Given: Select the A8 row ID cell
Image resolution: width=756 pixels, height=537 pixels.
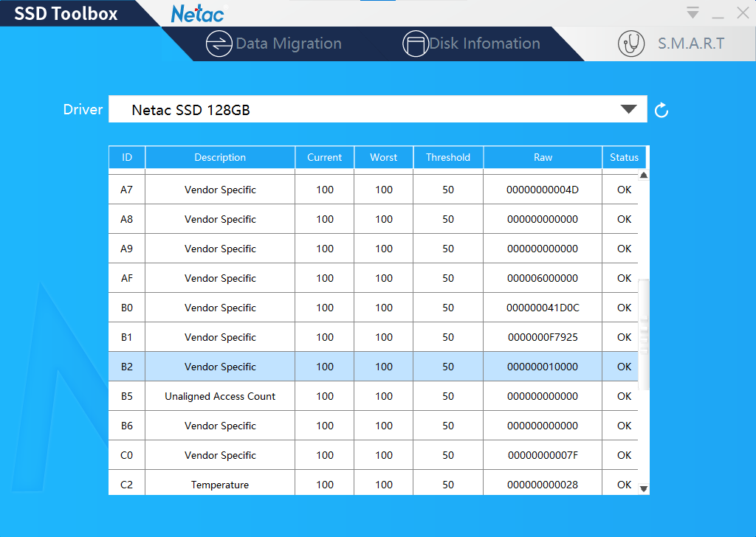Looking at the screenshot, I should [x=127, y=219].
